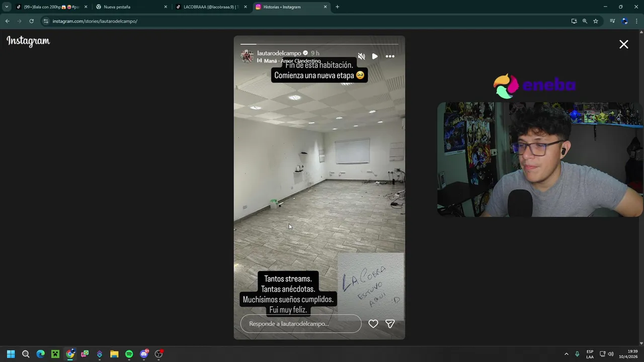Open Discord from the taskbar
Image resolution: width=644 pixels, height=362 pixels.
click(144, 354)
